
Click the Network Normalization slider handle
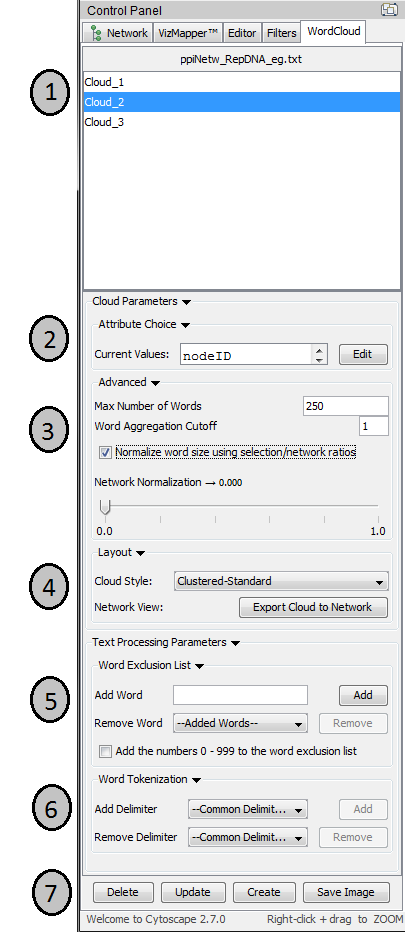105,508
